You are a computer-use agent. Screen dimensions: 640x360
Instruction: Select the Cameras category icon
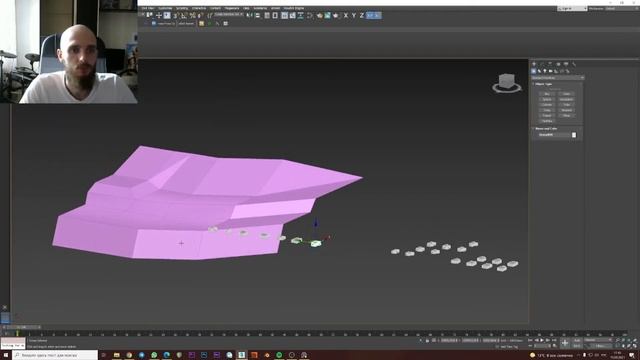[x=551, y=71]
